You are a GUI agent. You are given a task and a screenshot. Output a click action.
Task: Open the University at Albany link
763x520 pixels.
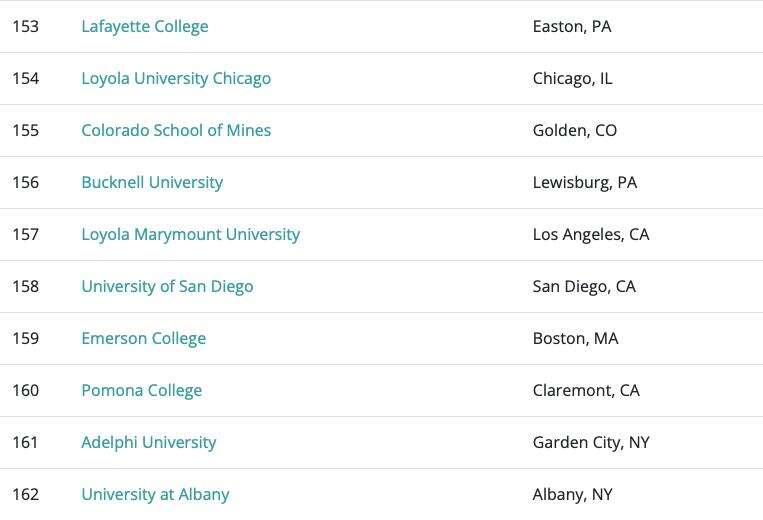[155, 495]
